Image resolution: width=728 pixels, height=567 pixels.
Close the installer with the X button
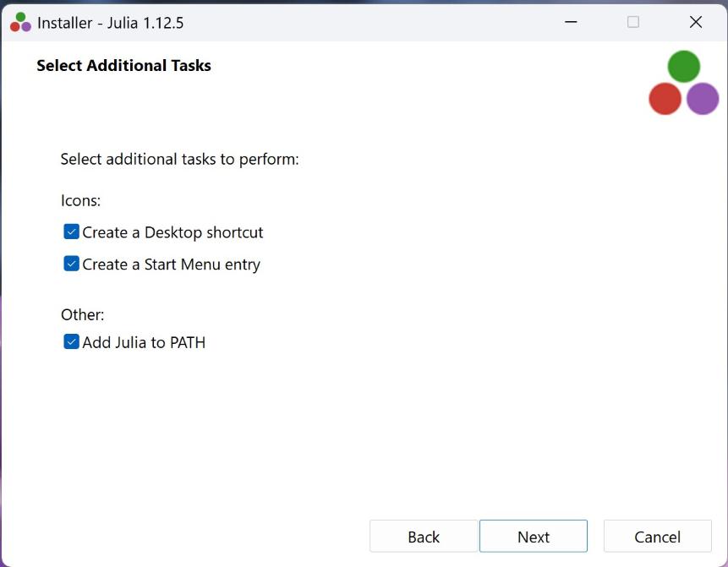(x=695, y=23)
